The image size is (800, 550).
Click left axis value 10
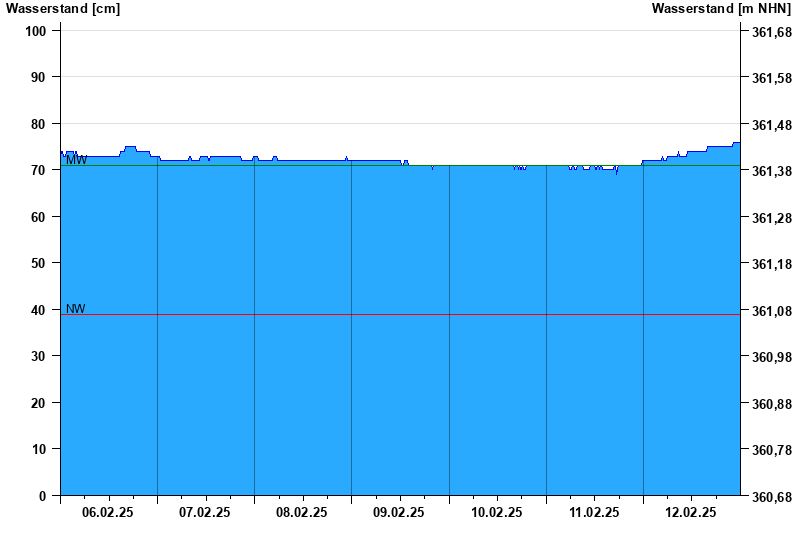pos(38,449)
